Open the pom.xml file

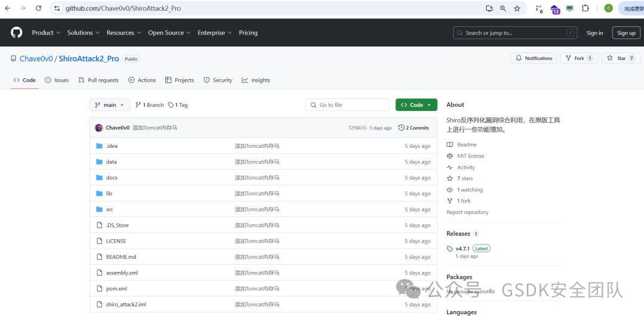[x=116, y=289]
